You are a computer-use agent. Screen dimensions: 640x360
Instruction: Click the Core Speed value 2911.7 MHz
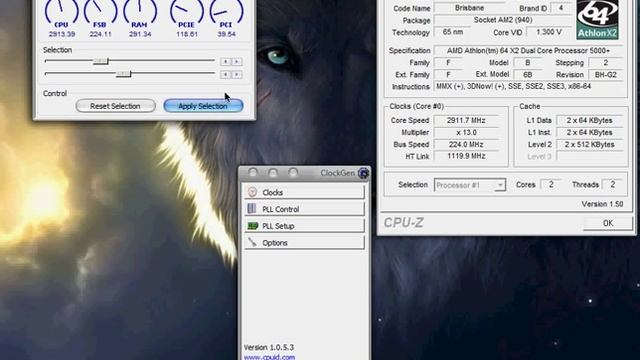[x=466, y=120]
